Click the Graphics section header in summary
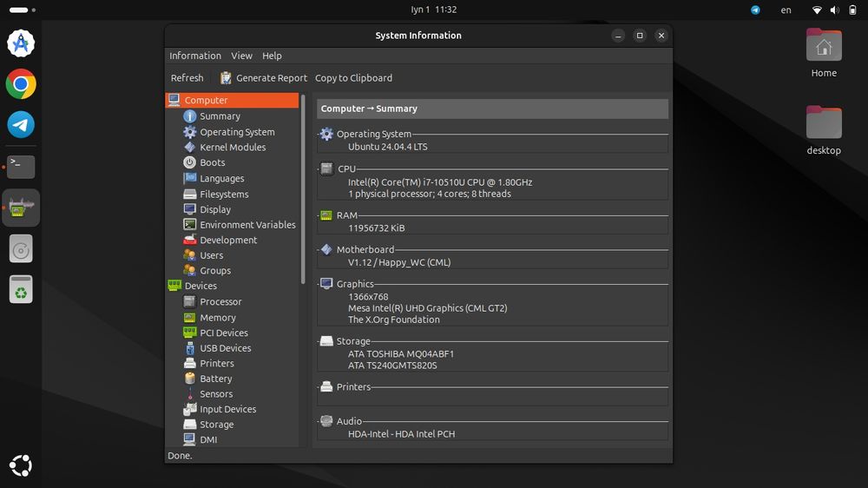The width and height of the screenshot is (868, 488). coord(355,284)
